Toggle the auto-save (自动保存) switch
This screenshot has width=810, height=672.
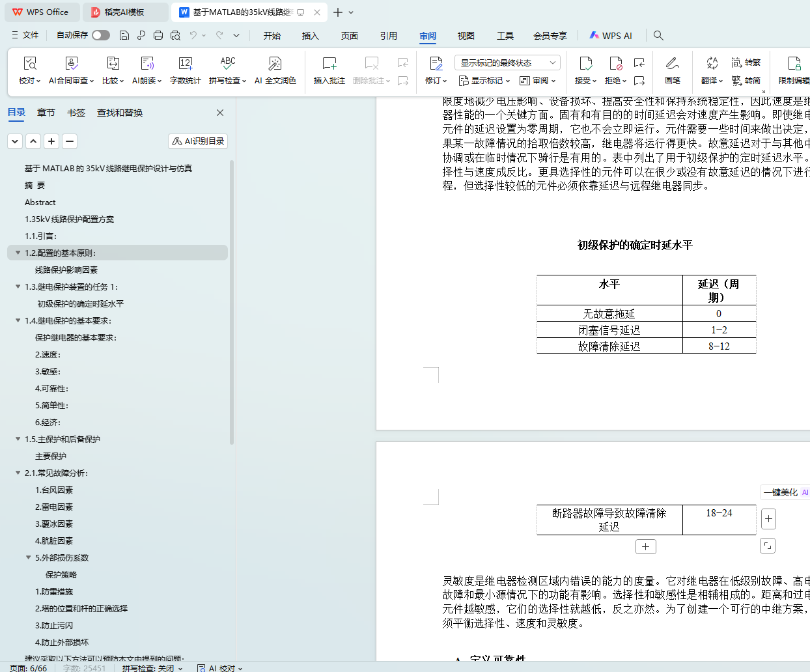pyautogui.click(x=101, y=35)
